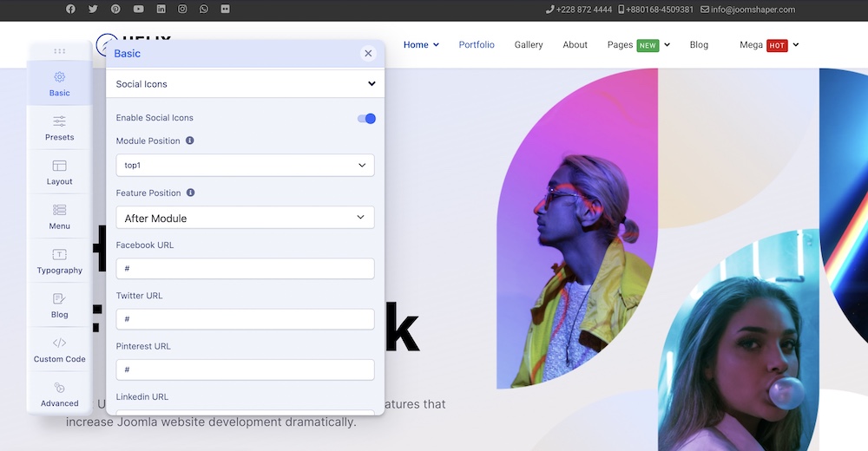This screenshot has width=868, height=451.
Task: Open the Presets settings panel
Action: click(59, 127)
